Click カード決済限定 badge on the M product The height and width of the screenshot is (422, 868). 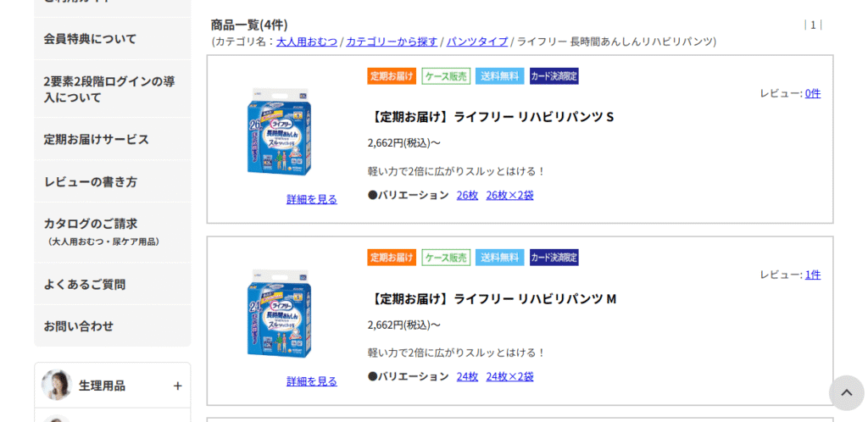tap(554, 258)
